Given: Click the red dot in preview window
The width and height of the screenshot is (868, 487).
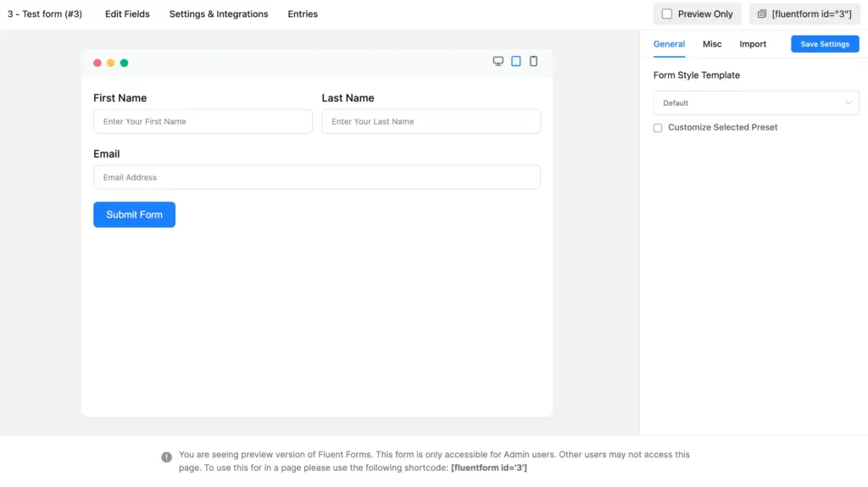Looking at the screenshot, I should coord(97,63).
